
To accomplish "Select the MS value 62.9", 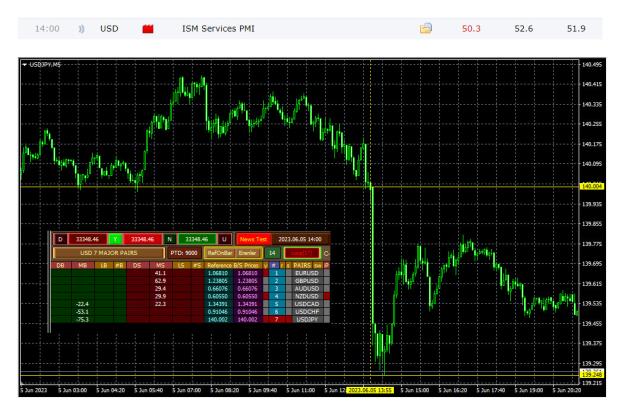I will click(x=160, y=281).
